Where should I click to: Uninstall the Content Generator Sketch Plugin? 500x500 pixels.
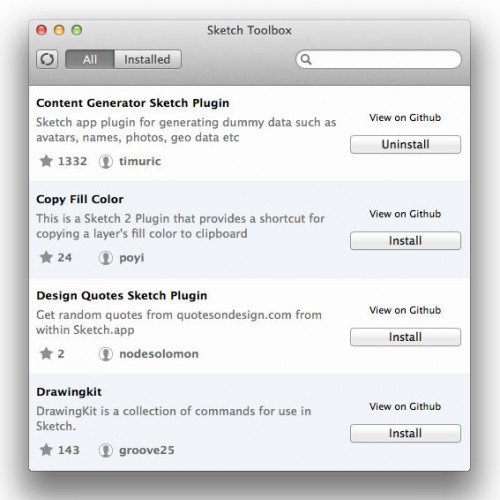[x=405, y=144]
